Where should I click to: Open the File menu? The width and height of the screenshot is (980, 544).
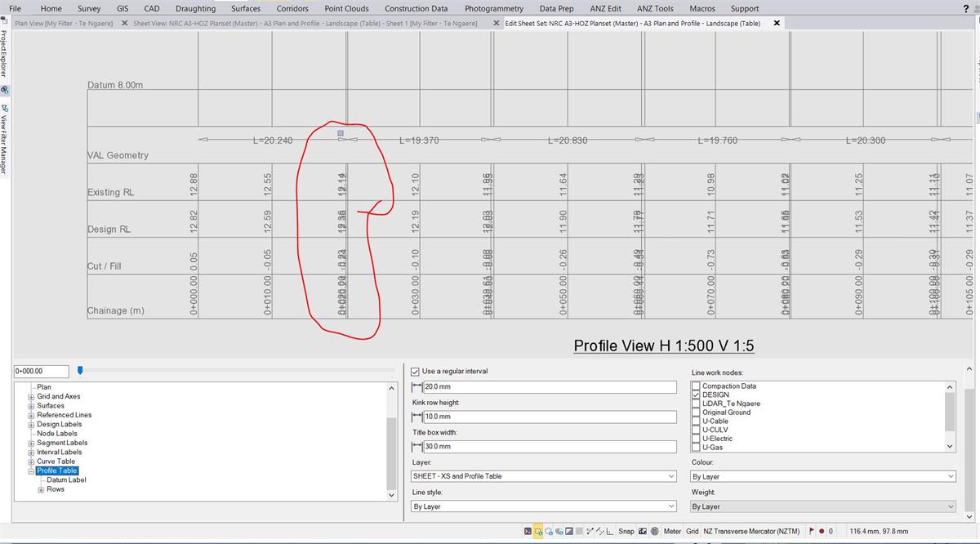tap(16, 8)
